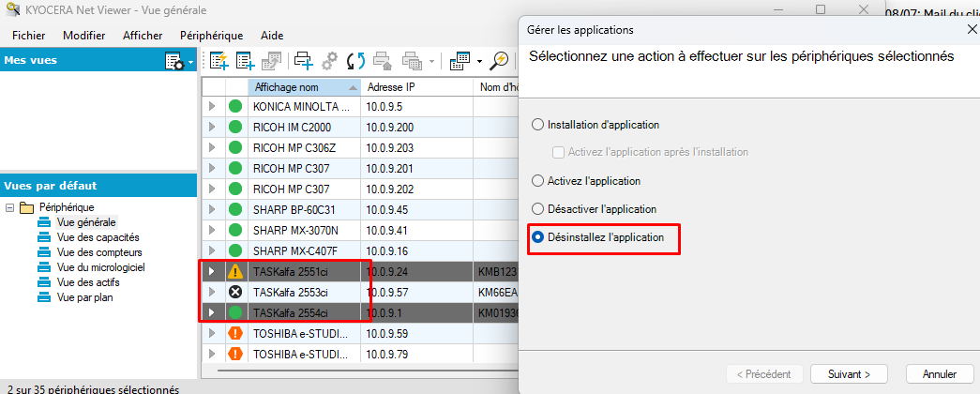Screen dimensions: 980x394
Task: Expand the SHARP MX-3070N row arrow
Action: (212, 230)
